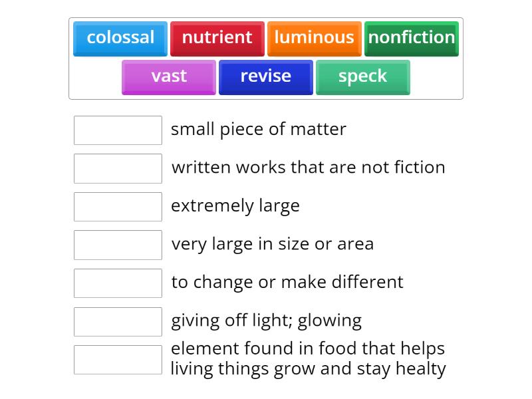Select the word tile 'colossal'
Screen dimensions: 532x399
[x=120, y=38]
